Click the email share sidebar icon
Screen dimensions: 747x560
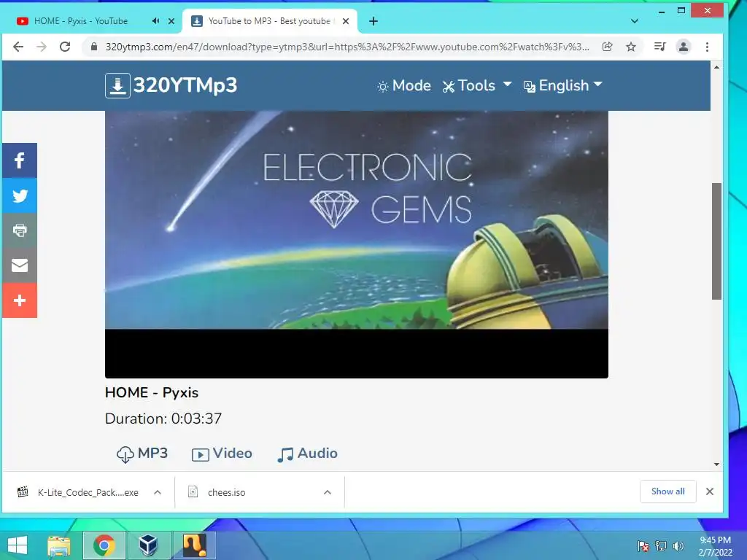pyautogui.click(x=20, y=265)
